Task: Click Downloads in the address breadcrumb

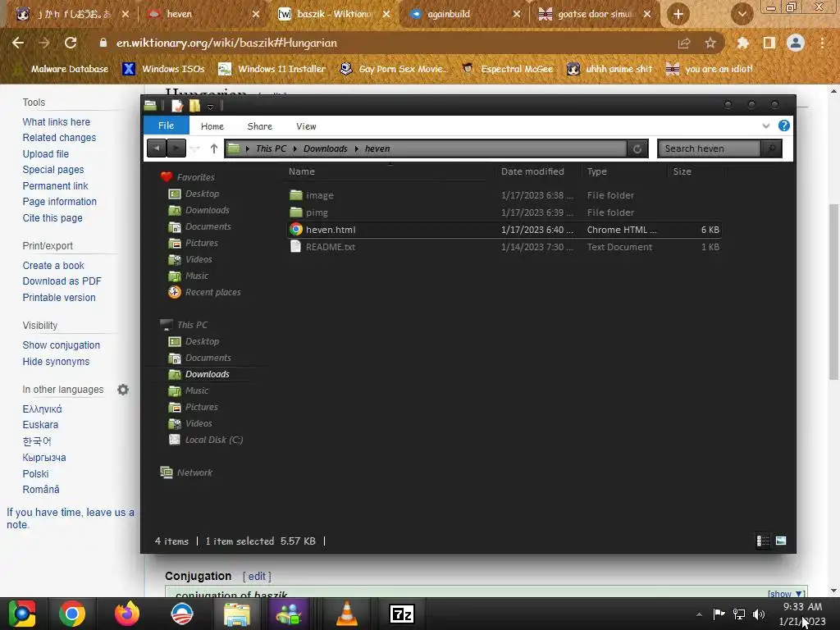Action: 325,148
